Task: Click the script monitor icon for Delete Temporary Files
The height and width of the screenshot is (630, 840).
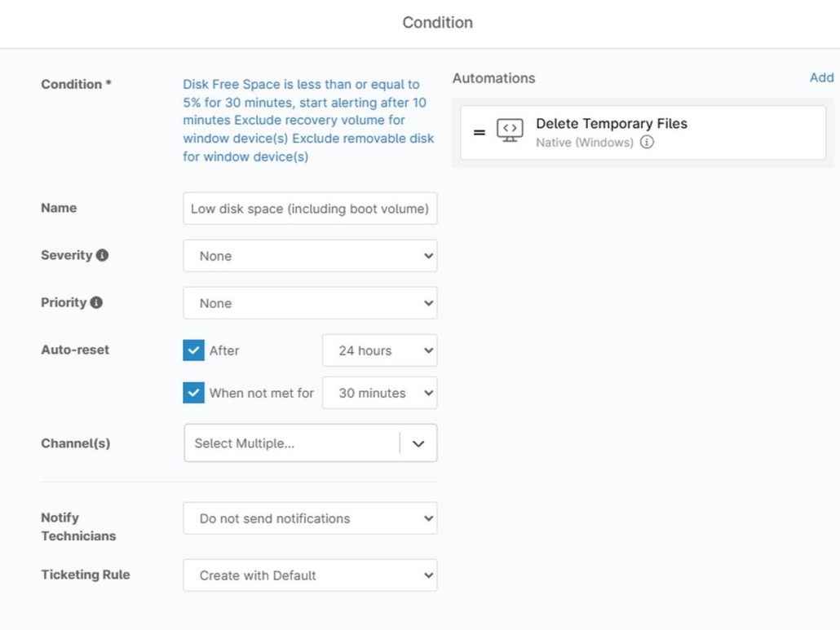Action: point(510,131)
